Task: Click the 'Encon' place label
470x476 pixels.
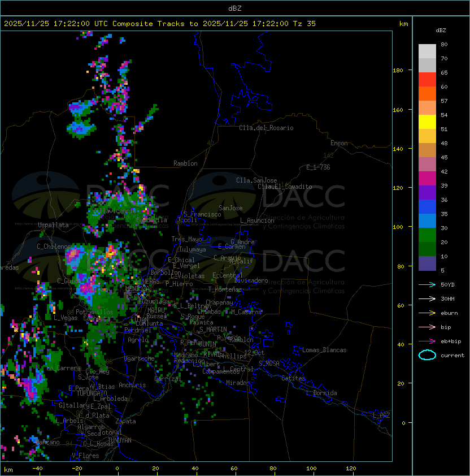Action: pos(339,143)
